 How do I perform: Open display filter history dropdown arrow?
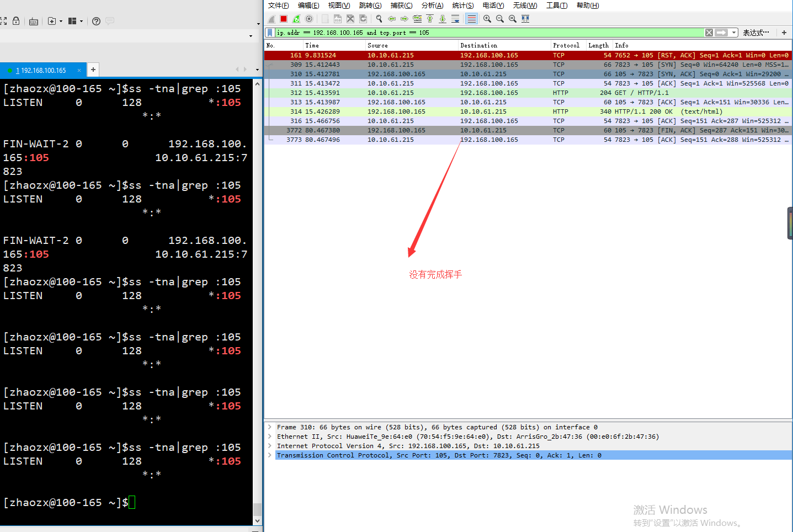click(x=734, y=33)
